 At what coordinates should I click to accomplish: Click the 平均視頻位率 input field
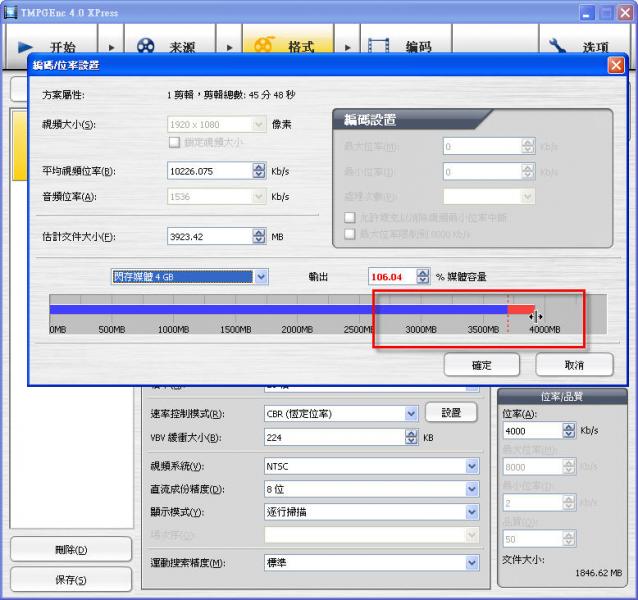(x=208, y=171)
